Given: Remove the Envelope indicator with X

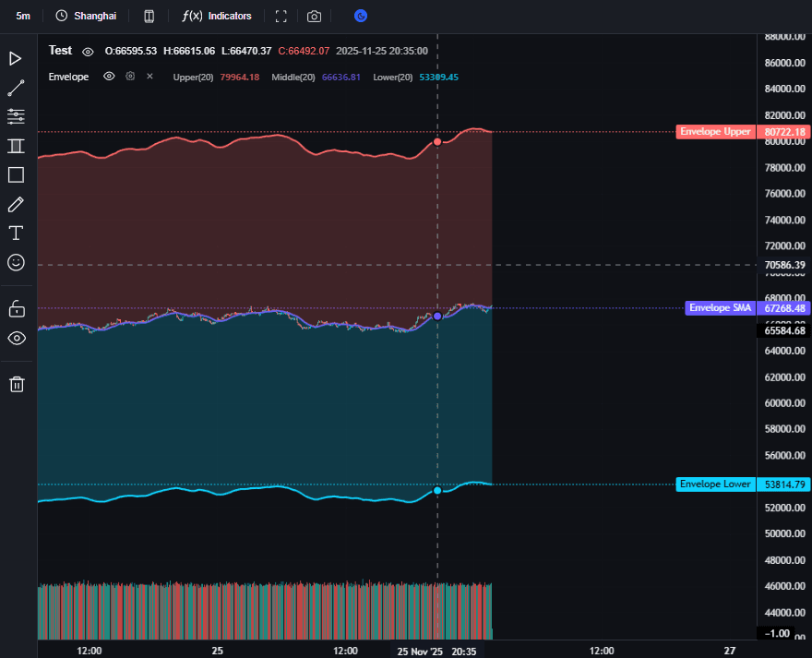Looking at the screenshot, I should 149,77.
